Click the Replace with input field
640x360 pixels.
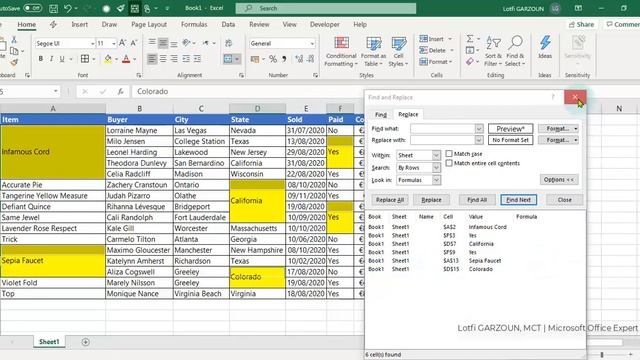coord(443,140)
